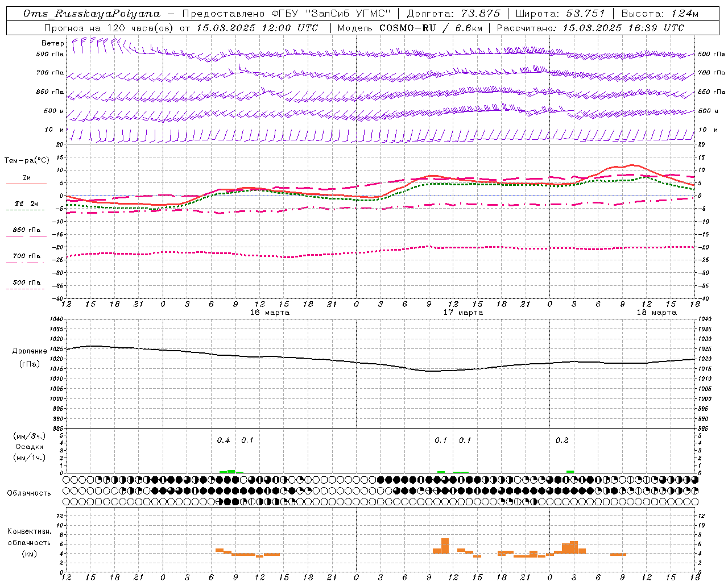728x582 pixels.
Task: Click the 17 марта date label
Action: [463, 313]
